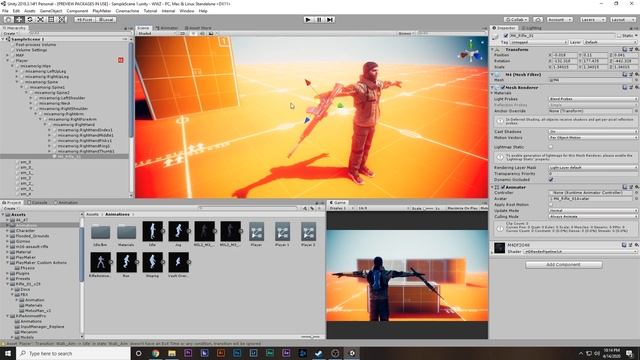The image size is (640, 360).
Task: Toggle Pivot/Center handle button
Action: pyautogui.click(x=84, y=20)
